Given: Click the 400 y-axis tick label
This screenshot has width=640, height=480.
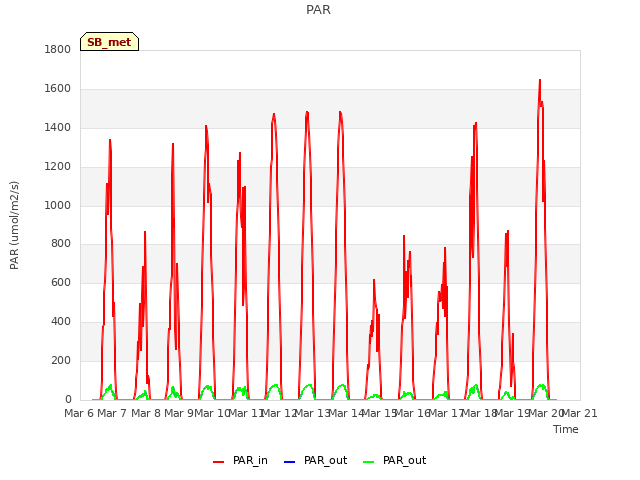Looking at the screenshot, I should click(61, 322).
